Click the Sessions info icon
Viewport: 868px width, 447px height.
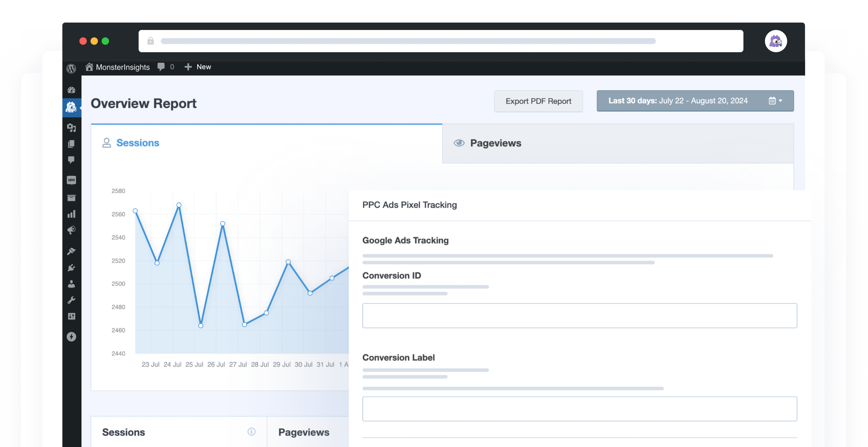click(x=251, y=431)
